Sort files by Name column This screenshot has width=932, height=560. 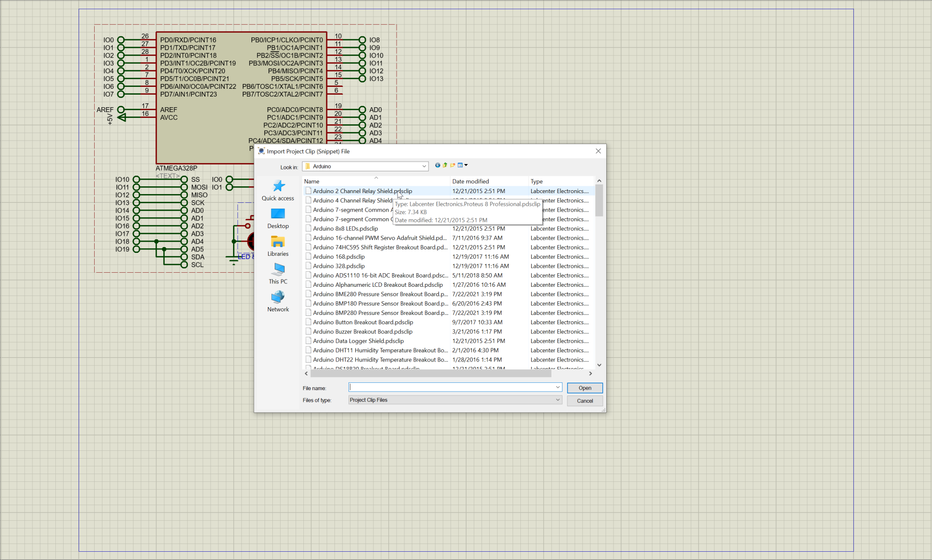click(376, 181)
